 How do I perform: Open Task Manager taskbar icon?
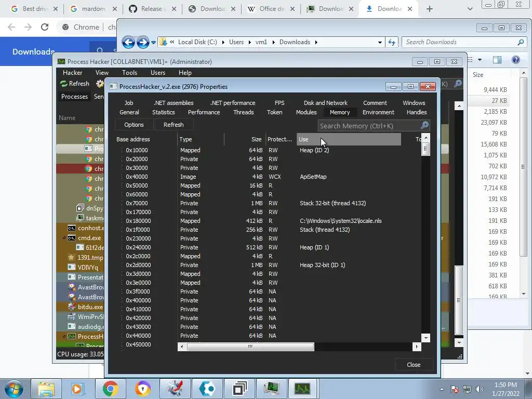pos(271,389)
